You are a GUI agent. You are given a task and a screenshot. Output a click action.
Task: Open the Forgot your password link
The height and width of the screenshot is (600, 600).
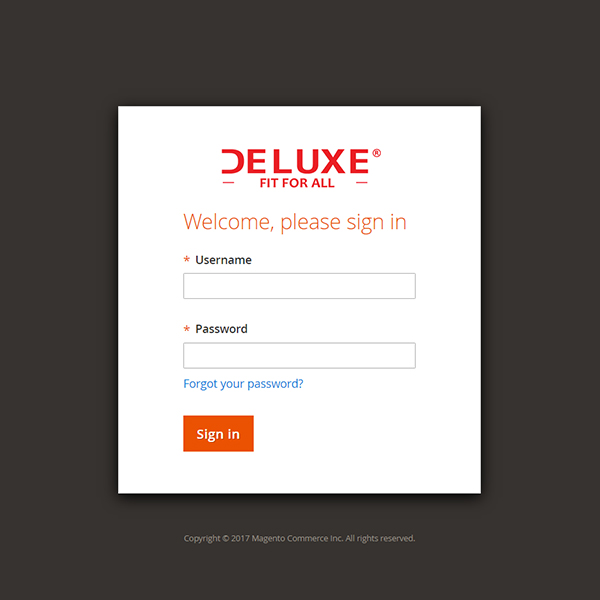(243, 384)
